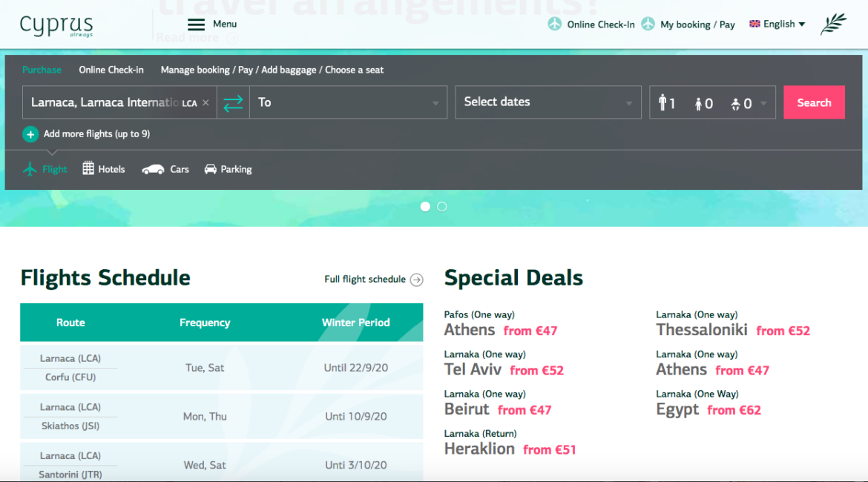Select the Flight tab label
Viewport: 868px width, 482px height.
click(x=54, y=169)
